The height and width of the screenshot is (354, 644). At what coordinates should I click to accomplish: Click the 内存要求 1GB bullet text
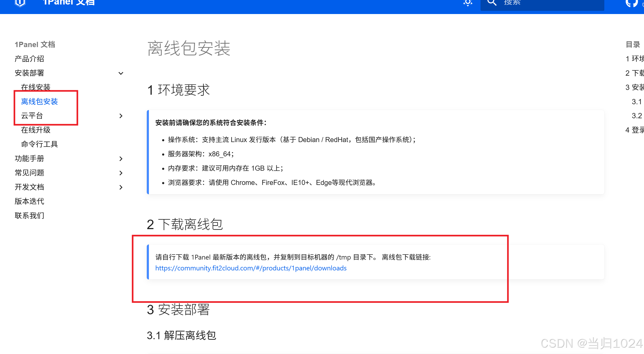click(226, 168)
